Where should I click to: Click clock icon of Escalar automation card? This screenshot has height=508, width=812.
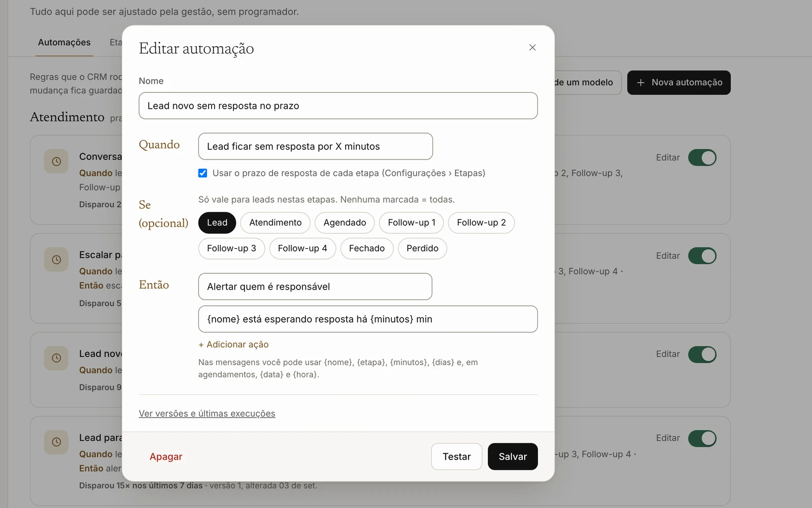(56, 260)
